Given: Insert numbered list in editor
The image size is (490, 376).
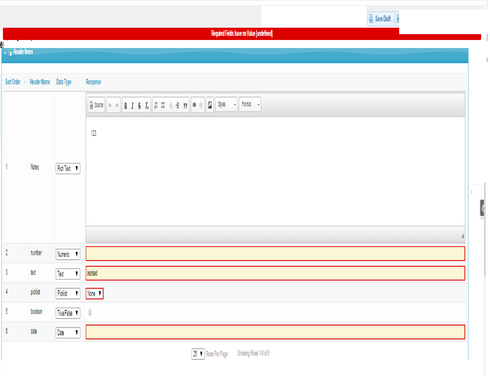Looking at the screenshot, I should coord(156,105).
